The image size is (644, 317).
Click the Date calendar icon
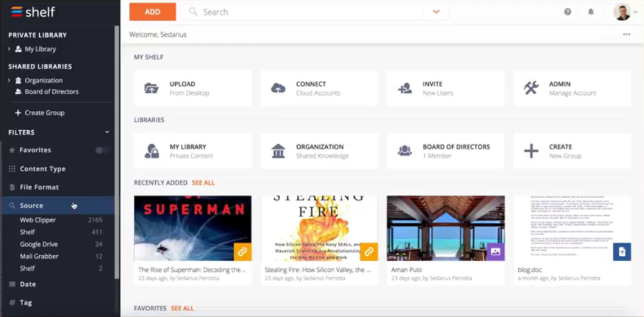pyautogui.click(x=12, y=284)
